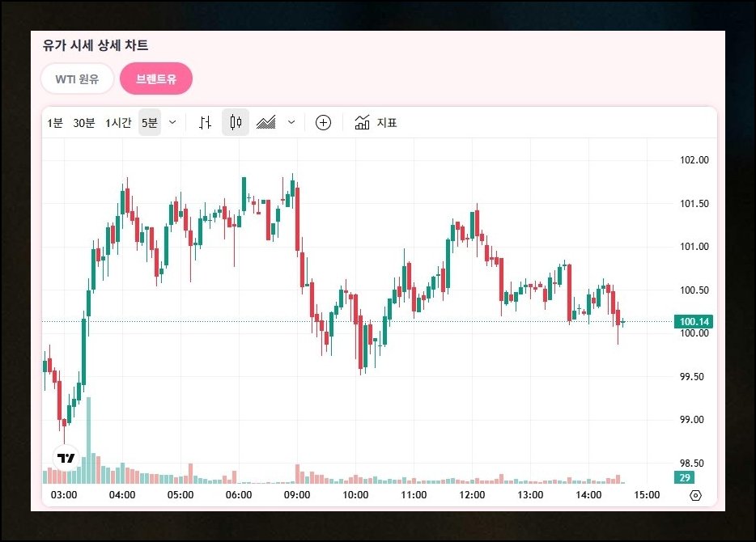Select the 브렌트유 tab
This screenshot has height=542, width=756.
tap(156, 78)
